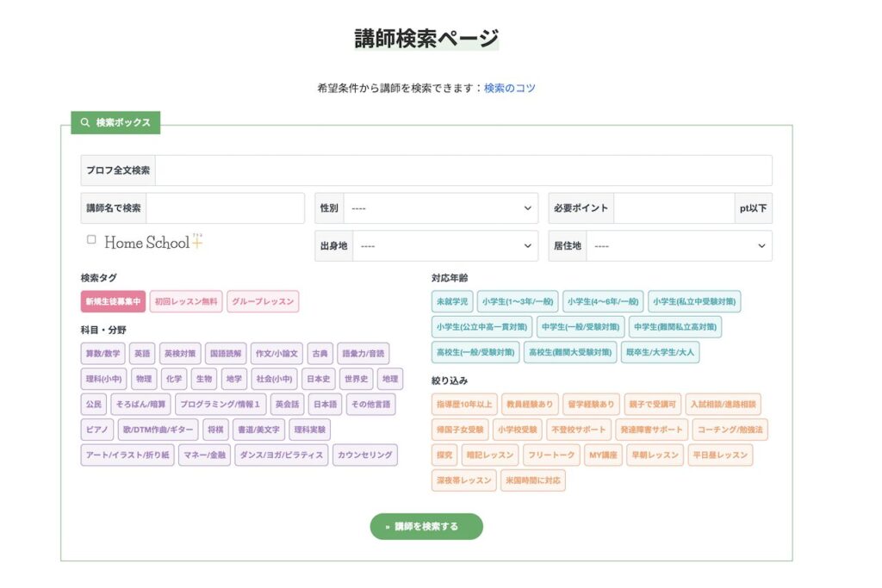Select the 英会話 tag
882x588 pixels.
coord(288,404)
